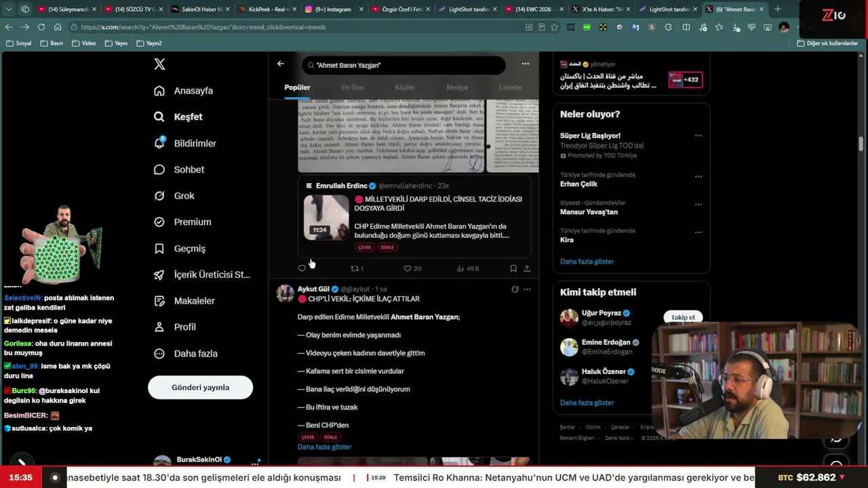The height and width of the screenshot is (488, 868).
Task: Show more accounts under Kimi takip etmeli
Action: tap(587, 403)
